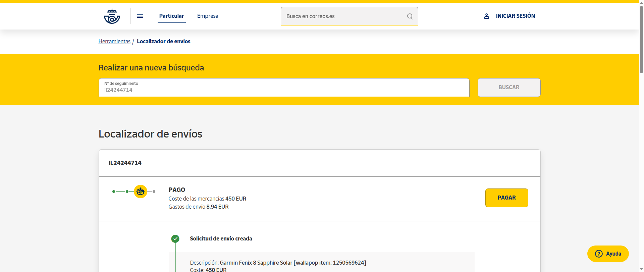
Task: Click Gastos de envío 8.94 EUR text
Action: [199, 207]
